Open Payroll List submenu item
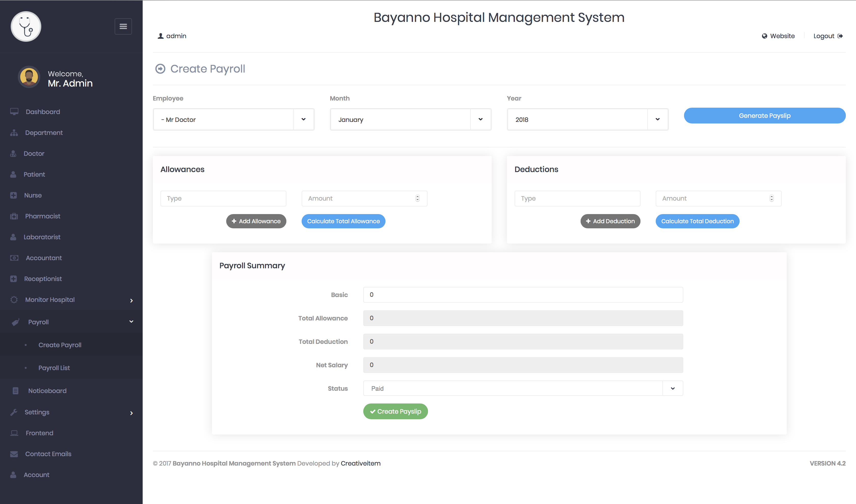Image resolution: width=856 pixels, height=504 pixels. point(54,368)
